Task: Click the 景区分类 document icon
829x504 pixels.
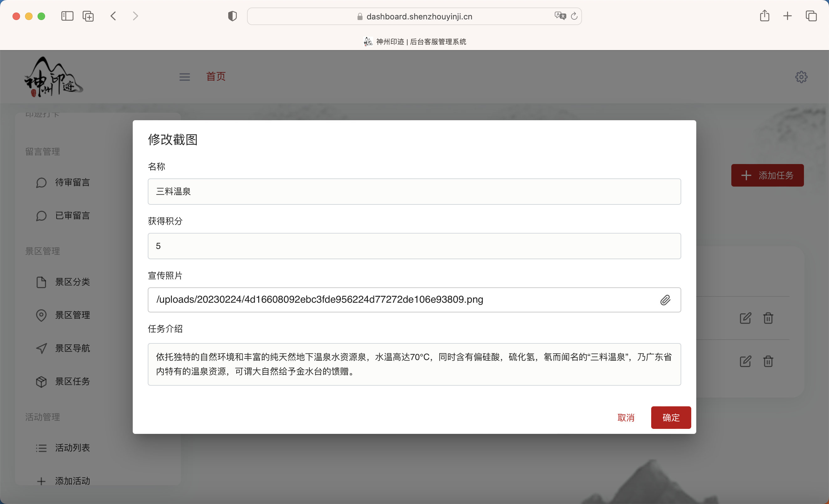Action: 41,282
